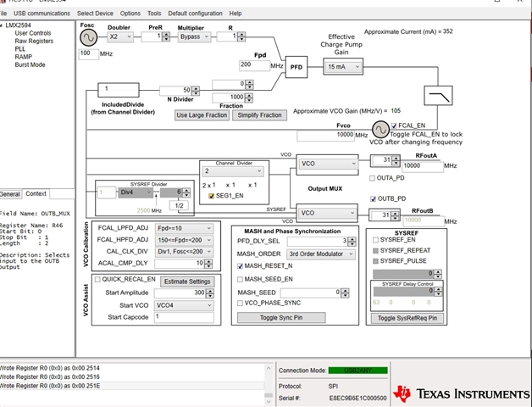The height and width of the screenshot is (407, 532).
Task: Toggle the FCAL_EN checkbox
Action: click(x=394, y=125)
